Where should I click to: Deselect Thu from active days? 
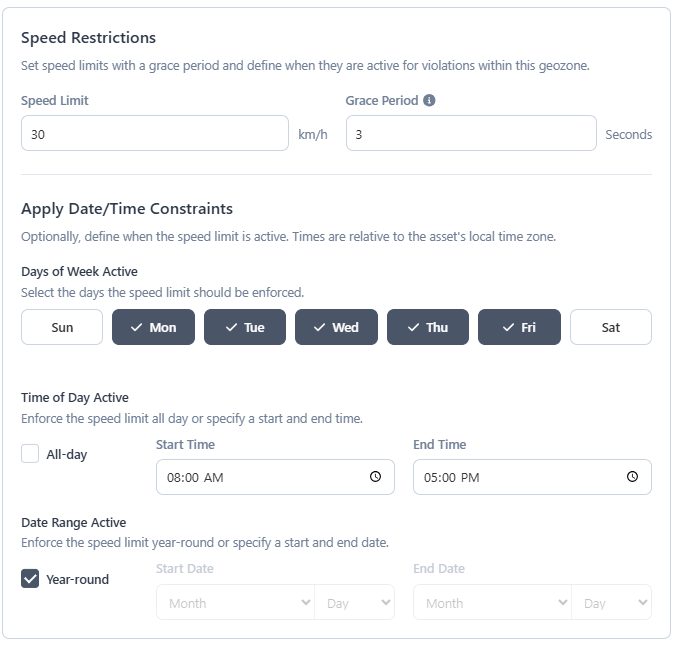428,327
